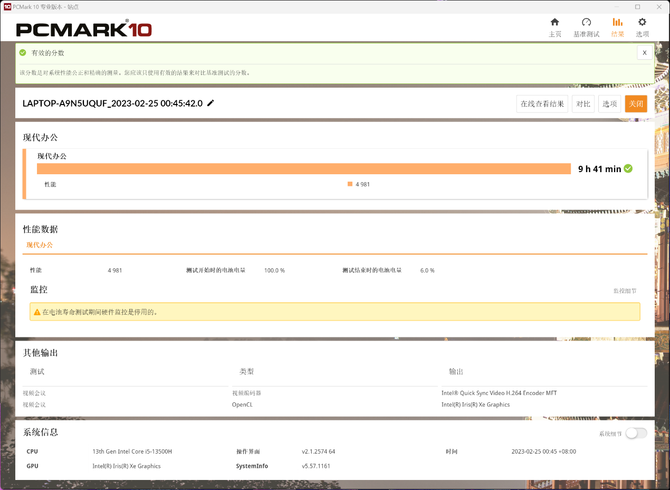Select the Results (结果) bar chart icon

click(x=617, y=22)
